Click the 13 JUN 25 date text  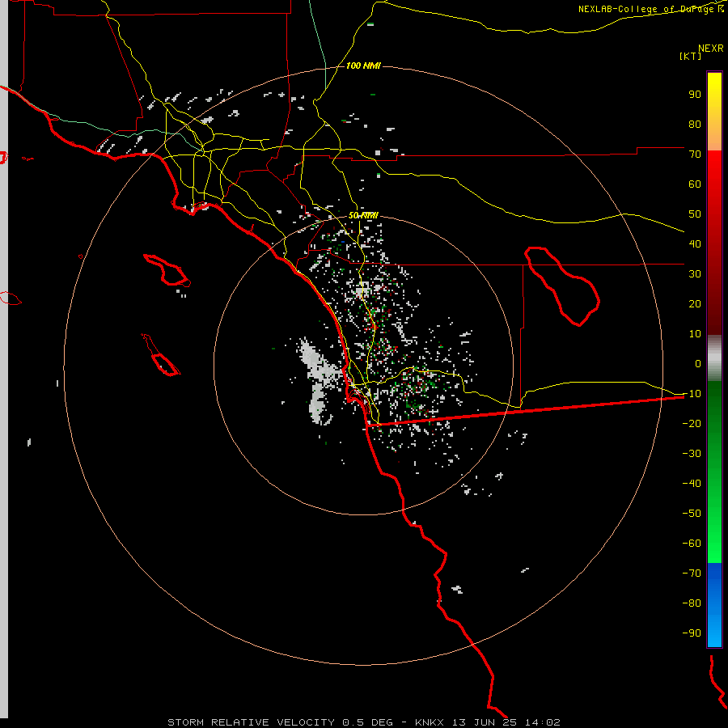point(485,722)
